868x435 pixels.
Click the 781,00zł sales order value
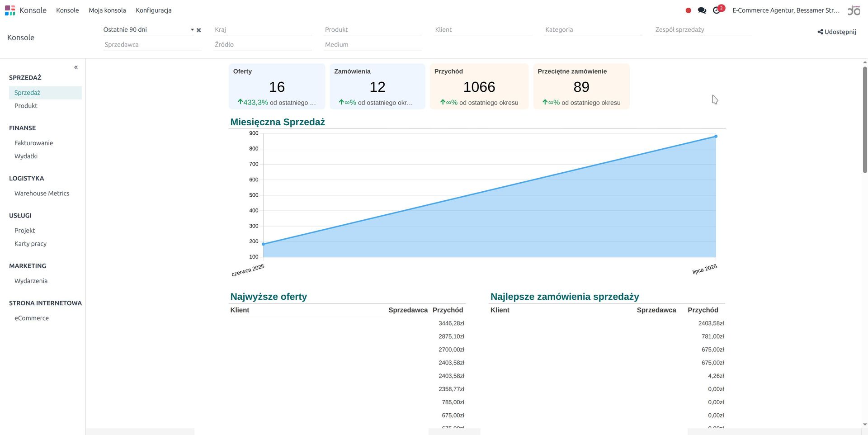click(x=712, y=336)
